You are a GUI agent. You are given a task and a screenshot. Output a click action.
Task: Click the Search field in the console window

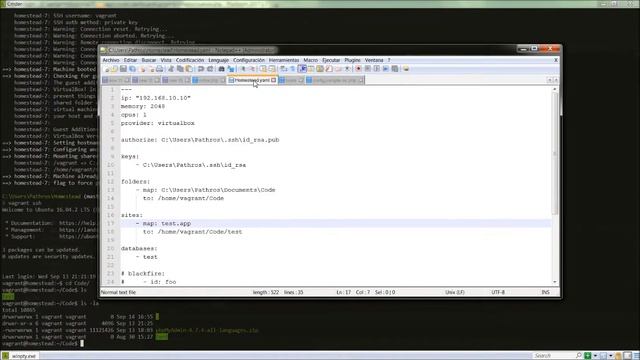553,356
